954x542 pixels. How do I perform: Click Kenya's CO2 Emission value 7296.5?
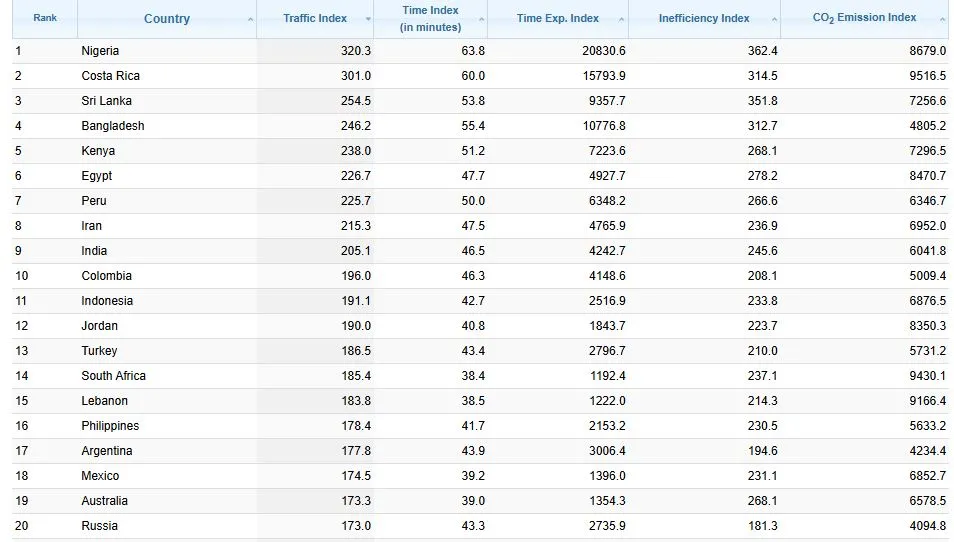coord(928,151)
